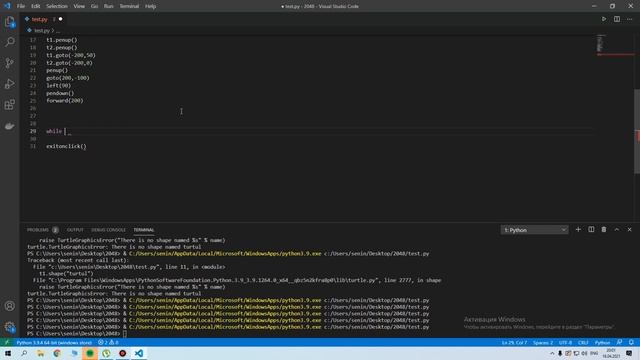Kill the terminal with trash icon
640x360 pixels.
[x=604, y=230]
